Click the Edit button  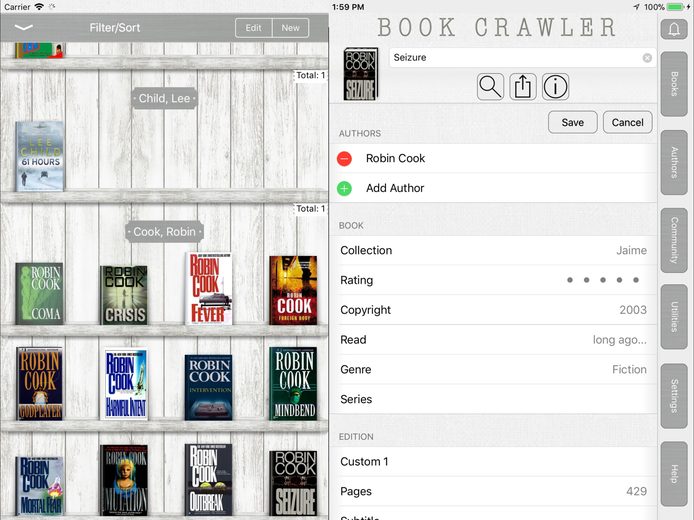tap(254, 27)
